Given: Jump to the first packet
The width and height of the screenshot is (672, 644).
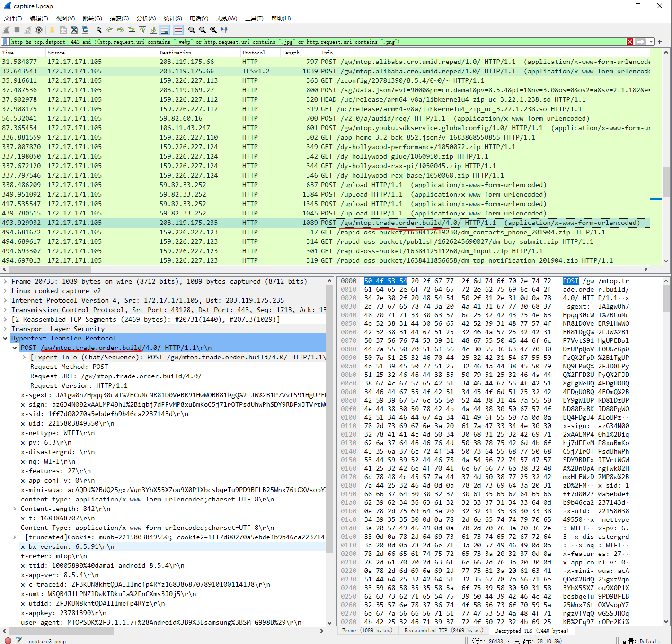Looking at the screenshot, I should 142,30.
